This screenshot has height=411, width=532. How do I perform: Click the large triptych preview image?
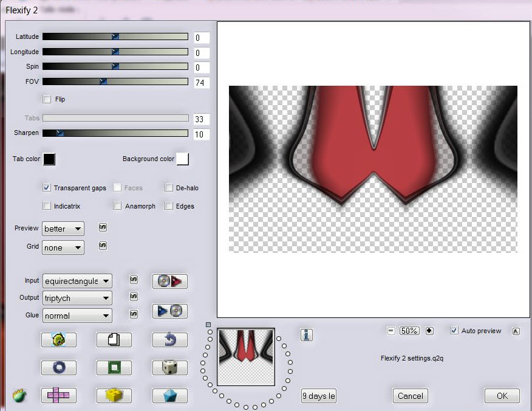pyautogui.click(x=373, y=169)
